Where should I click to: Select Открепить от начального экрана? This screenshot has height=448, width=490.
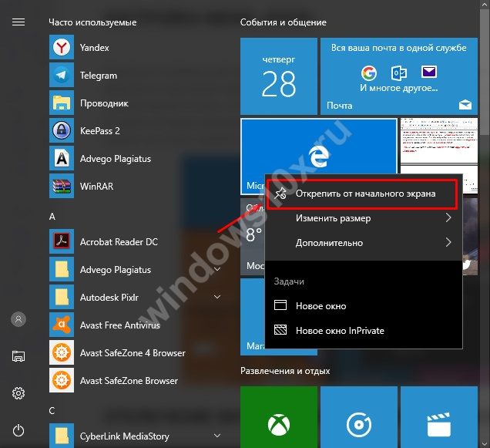pos(364,194)
